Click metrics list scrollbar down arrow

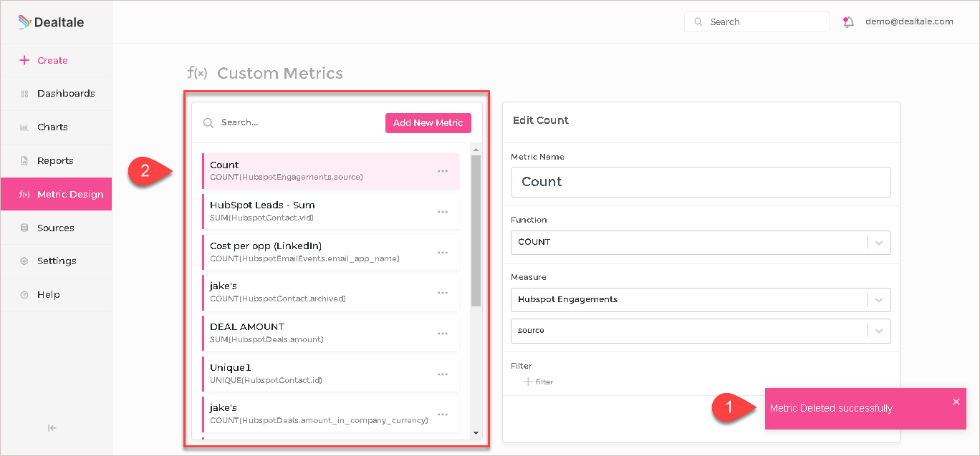click(476, 432)
